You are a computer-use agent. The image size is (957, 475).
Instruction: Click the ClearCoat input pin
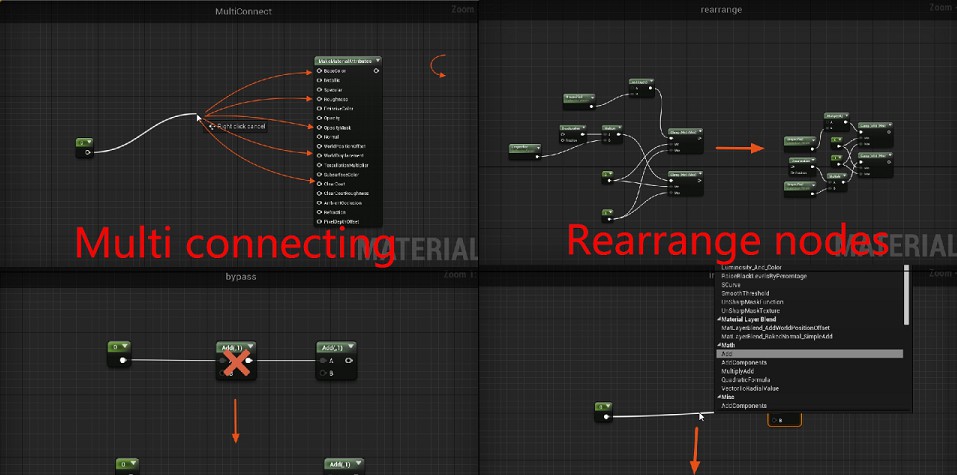pos(319,184)
